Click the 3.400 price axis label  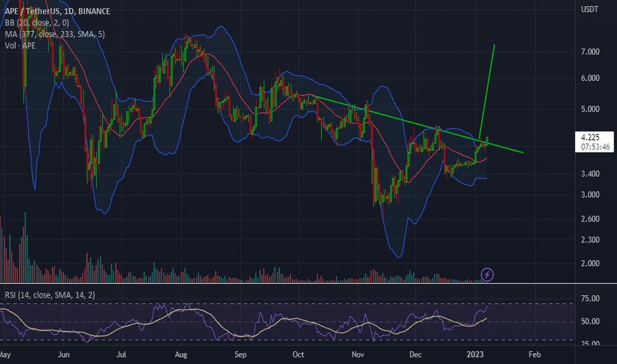click(x=591, y=173)
